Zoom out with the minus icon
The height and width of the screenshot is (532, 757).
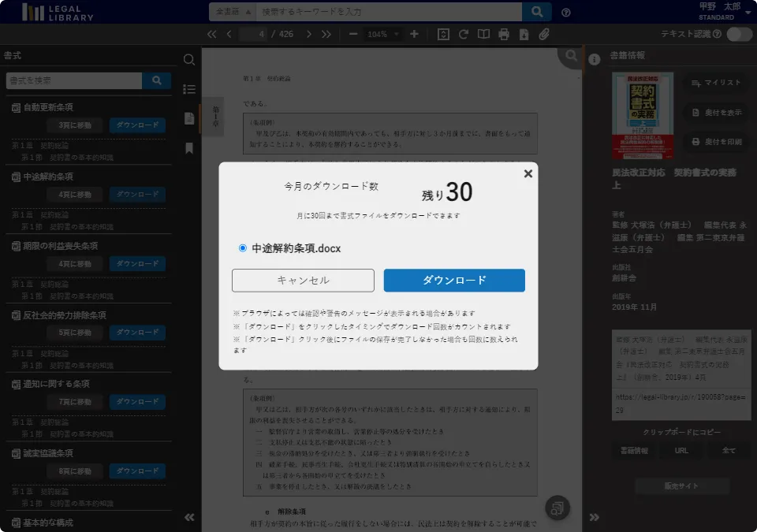(x=353, y=34)
